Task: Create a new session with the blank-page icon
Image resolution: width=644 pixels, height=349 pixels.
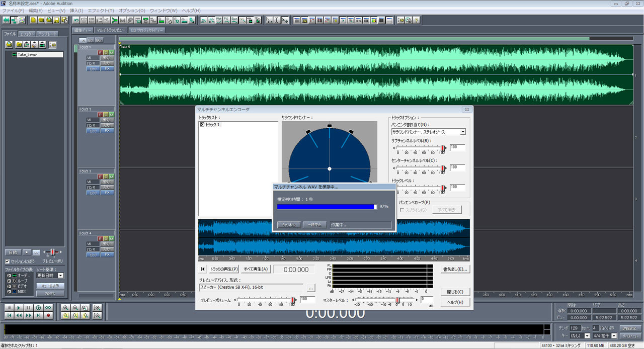Action: [33, 20]
